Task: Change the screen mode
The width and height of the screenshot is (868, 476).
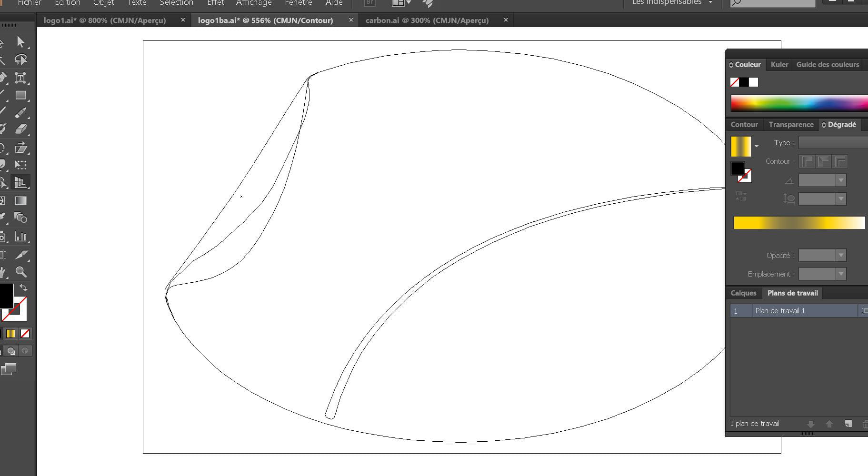Action: pyautogui.click(x=9, y=369)
